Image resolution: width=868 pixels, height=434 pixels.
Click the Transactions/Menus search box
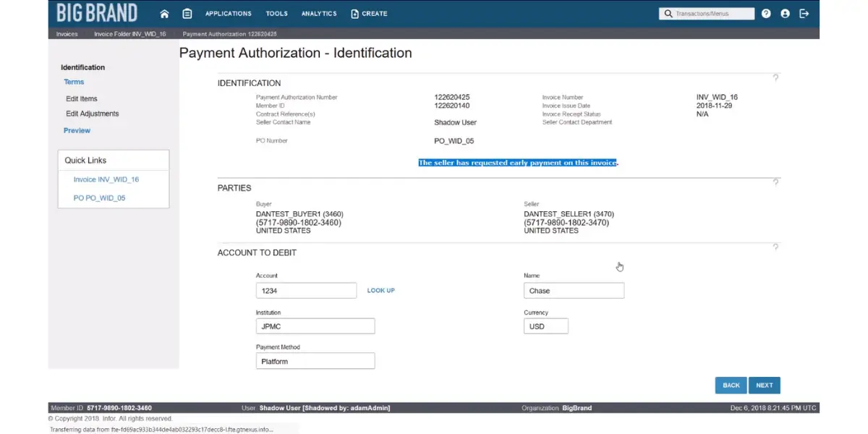707,14
